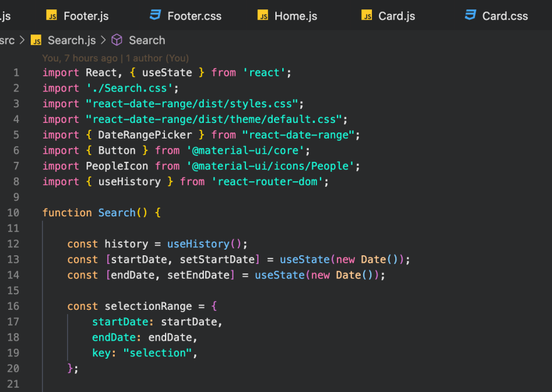Click the "selection" string on line 19
The width and height of the screenshot is (552, 392).
click(x=157, y=352)
